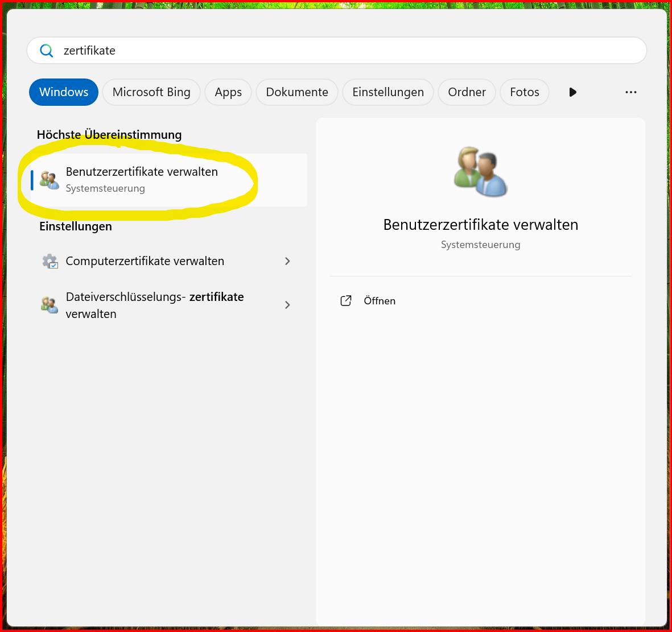Expand Dateiverschlüsselungs-zertifikate verwalten chevron
The image size is (672, 632).
(287, 305)
